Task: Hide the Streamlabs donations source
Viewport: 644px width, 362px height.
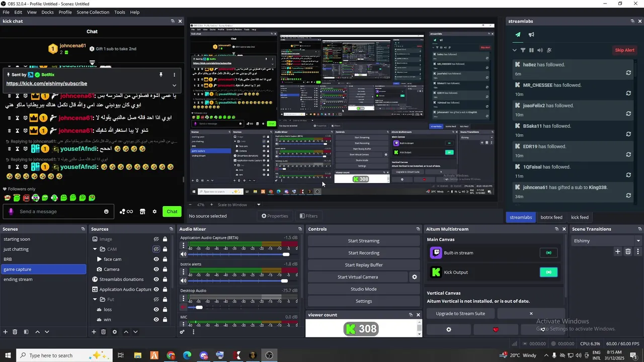Action: coord(156,280)
